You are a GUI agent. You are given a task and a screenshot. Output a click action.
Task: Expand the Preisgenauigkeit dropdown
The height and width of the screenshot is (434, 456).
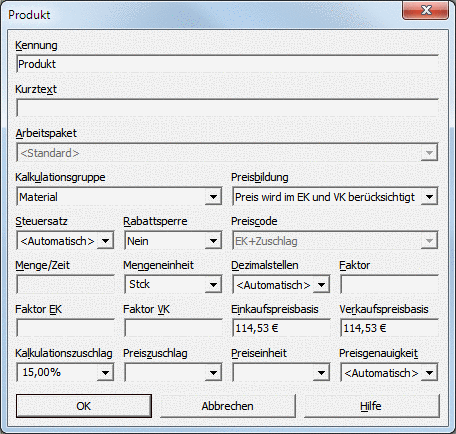click(x=389, y=372)
